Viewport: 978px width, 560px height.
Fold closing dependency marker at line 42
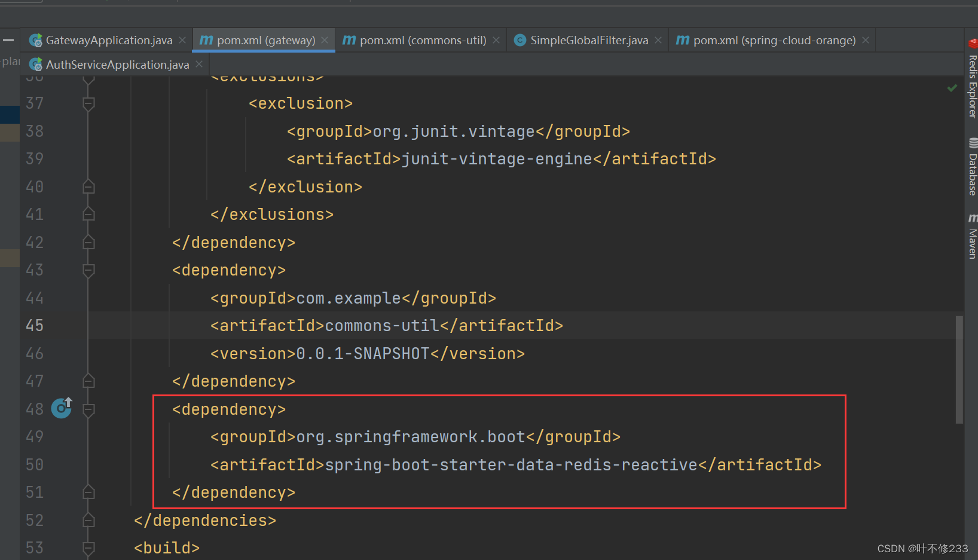pos(88,242)
